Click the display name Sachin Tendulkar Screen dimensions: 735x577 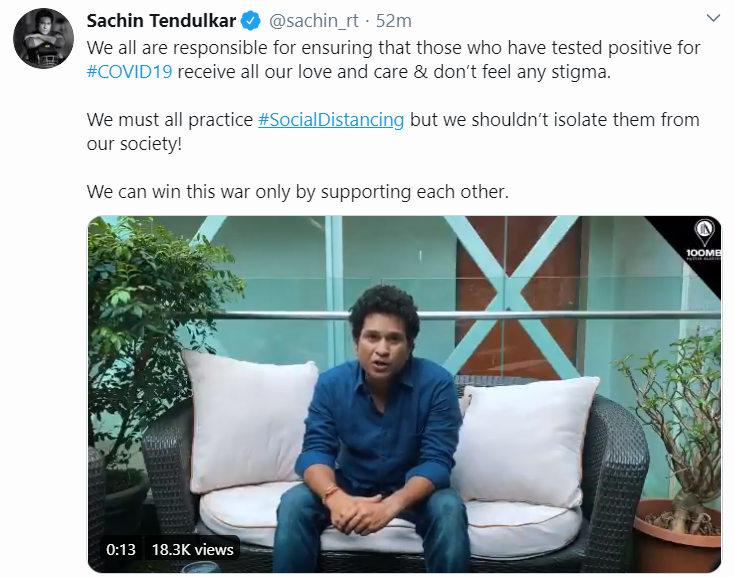click(x=162, y=21)
